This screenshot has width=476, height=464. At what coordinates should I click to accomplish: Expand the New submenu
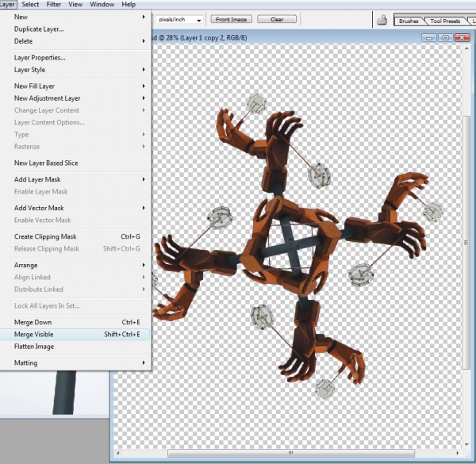click(x=75, y=17)
